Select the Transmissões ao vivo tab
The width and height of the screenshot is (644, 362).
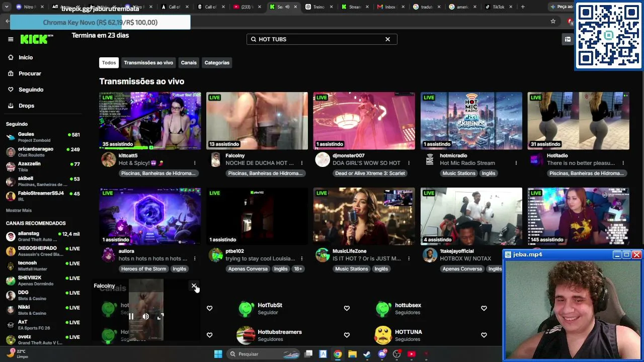click(148, 63)
